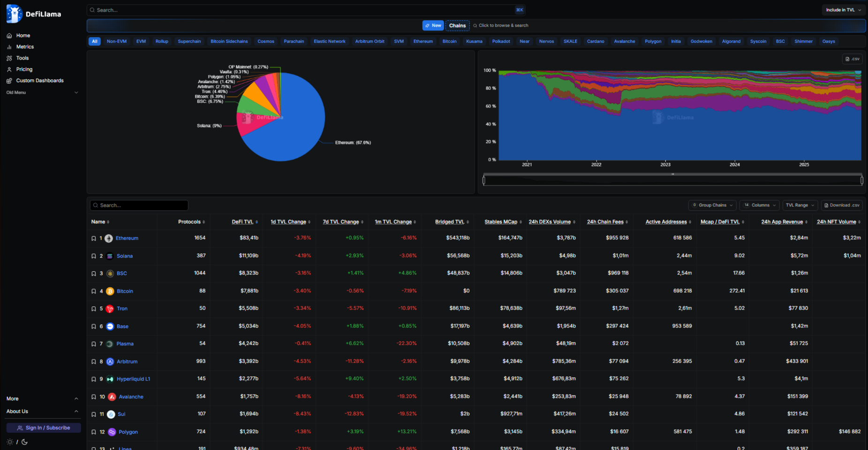868x450 pixels.
Task: Bookmark the Solana chain row
Action: click(94, 256)
